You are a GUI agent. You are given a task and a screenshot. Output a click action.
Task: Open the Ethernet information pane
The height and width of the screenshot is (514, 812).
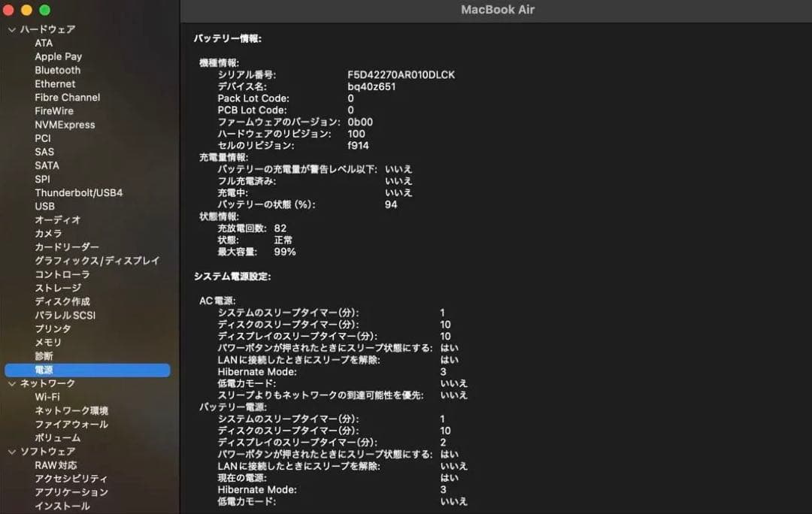tap(54, 83)
